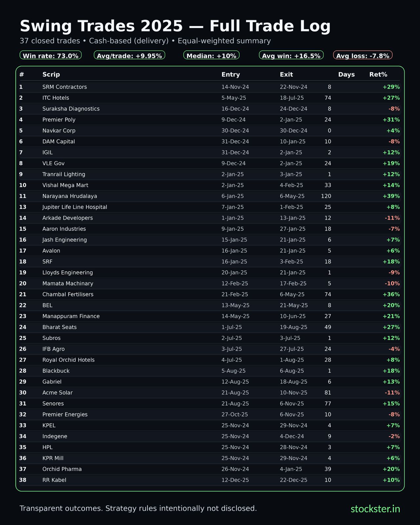Screen dimensions: 420x525
Task: Click the Aaron Industries scrip cell
Action: pyautogui.click(x=64, y=229)
